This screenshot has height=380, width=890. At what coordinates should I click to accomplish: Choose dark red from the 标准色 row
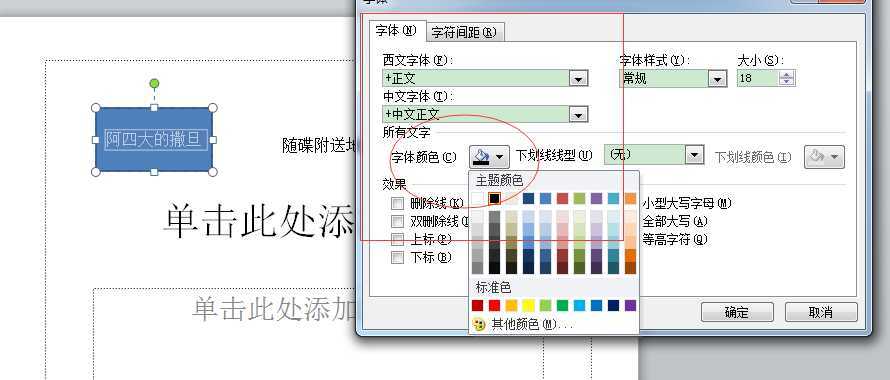point(478,306)
